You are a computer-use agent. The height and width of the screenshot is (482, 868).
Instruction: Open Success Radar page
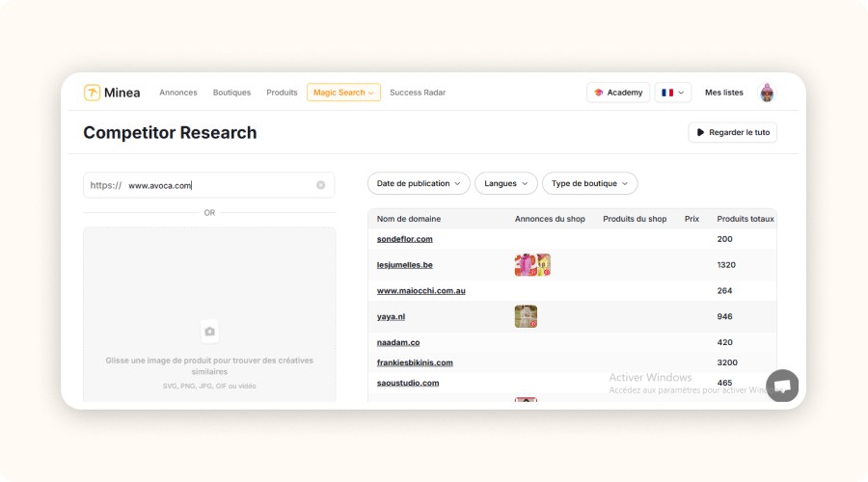[418, 93]
